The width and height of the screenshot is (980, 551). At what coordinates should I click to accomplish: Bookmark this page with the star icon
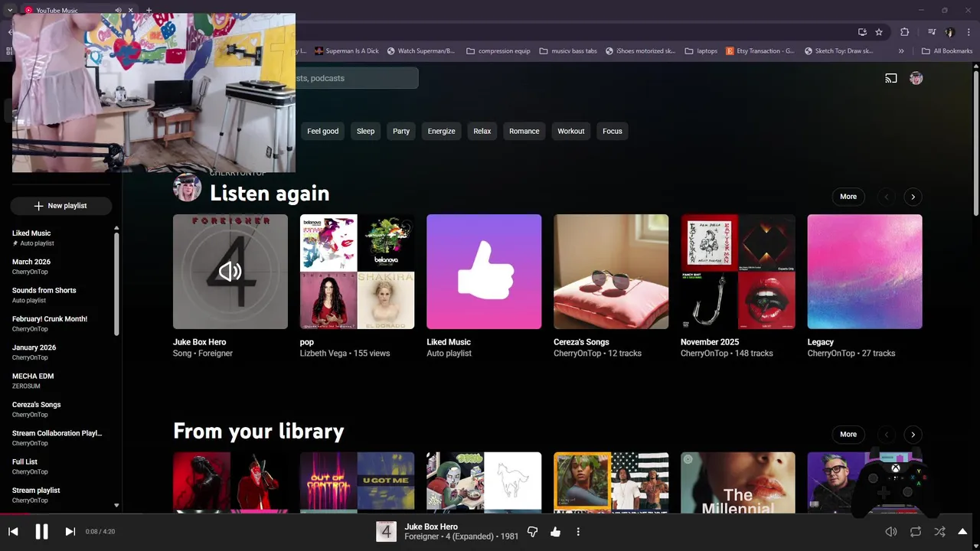coord(879,32)
